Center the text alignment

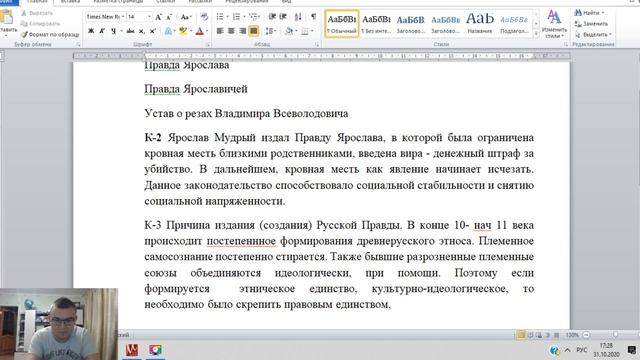tap(231, 31)
